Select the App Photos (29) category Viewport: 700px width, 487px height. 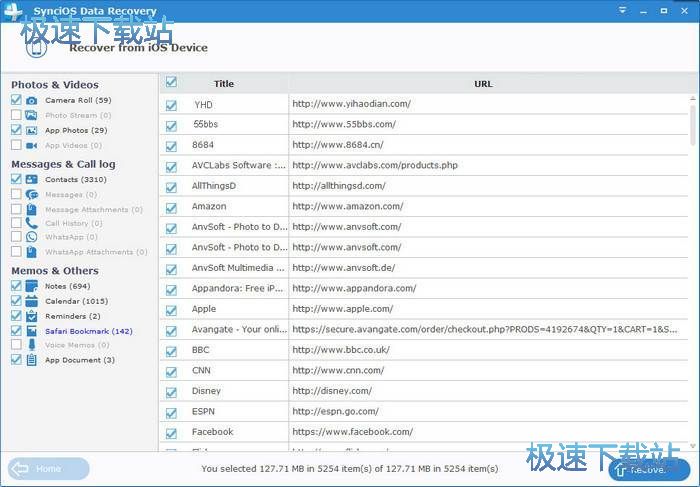click(x=76, y=130)
